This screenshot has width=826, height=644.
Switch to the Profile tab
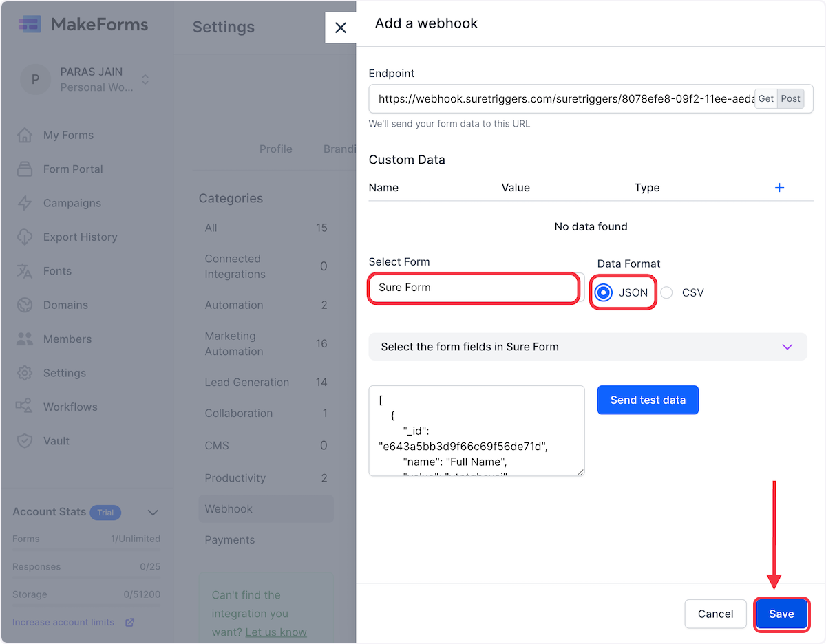[x=276, y=149]
